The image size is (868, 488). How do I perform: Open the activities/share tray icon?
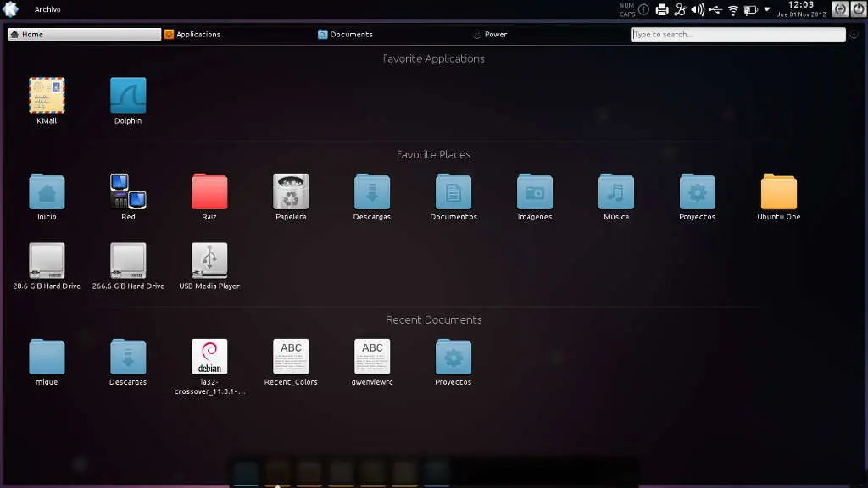click(x=681, y=9)
